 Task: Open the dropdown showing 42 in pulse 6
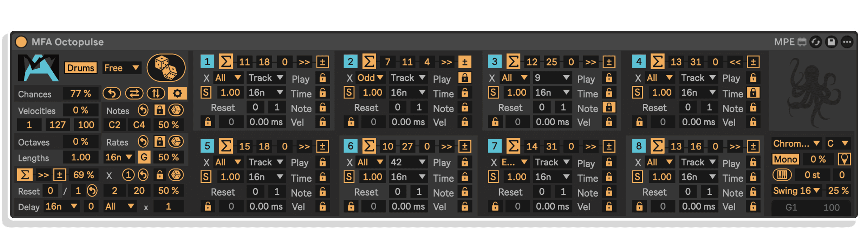(x=408, y=162)
